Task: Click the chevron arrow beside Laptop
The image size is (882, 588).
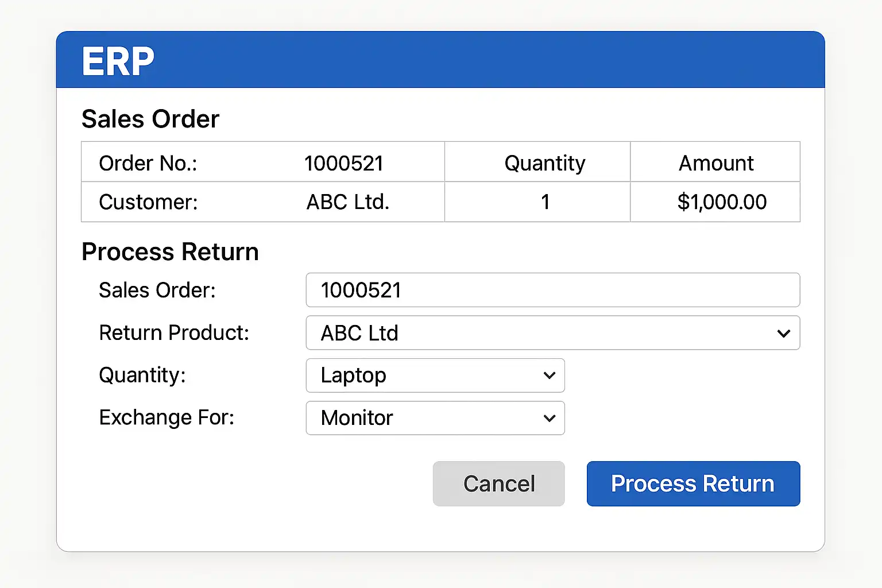Action: point(549,376)
